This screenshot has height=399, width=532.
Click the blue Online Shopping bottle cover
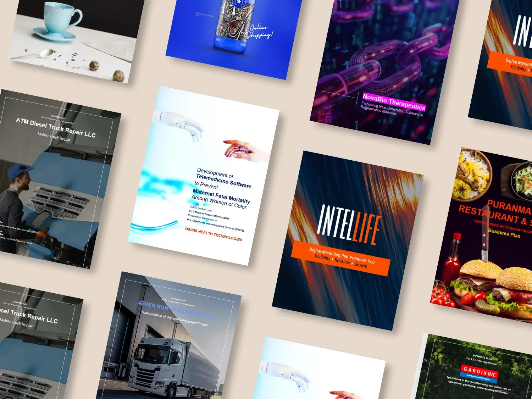[x=227, y=39]
